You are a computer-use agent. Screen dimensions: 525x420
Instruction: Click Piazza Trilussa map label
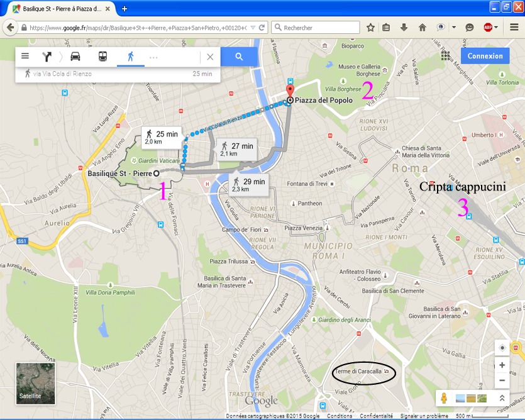pyautogui.click(x=229, y=262)
